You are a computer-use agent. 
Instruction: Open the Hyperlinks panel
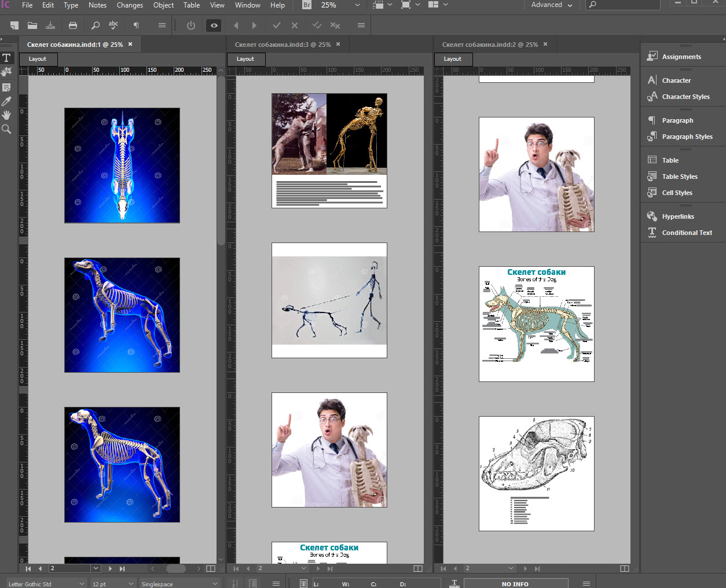coord(677,216)
